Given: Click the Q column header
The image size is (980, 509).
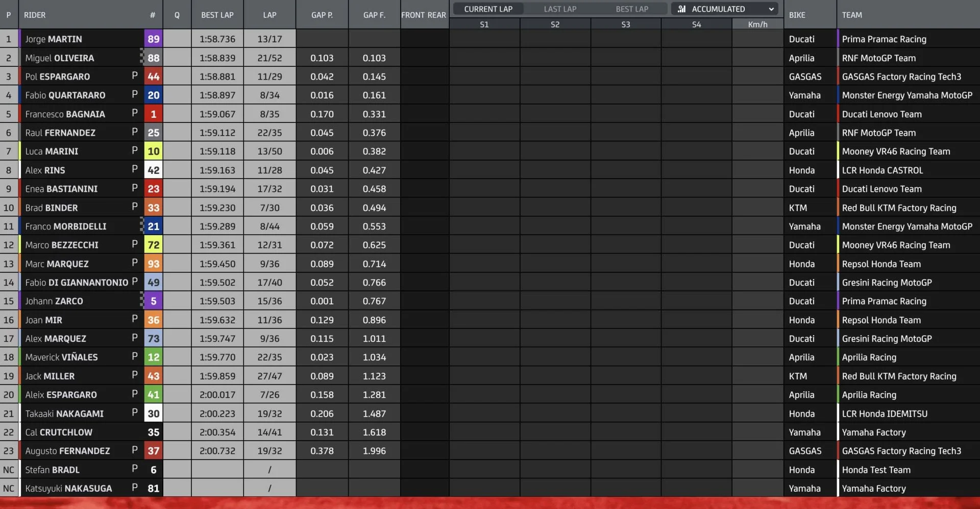Looking at the screenshot, I should pos(177,15).
